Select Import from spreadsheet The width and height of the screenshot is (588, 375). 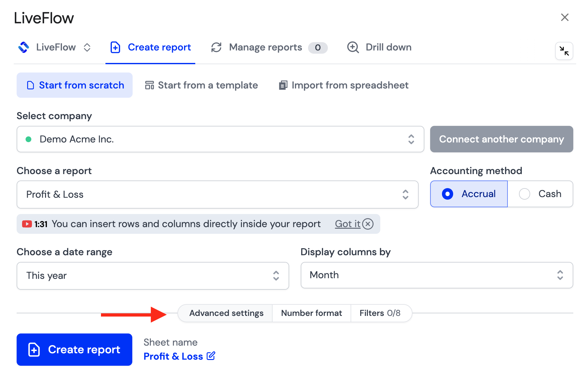(x=344, y=85)
